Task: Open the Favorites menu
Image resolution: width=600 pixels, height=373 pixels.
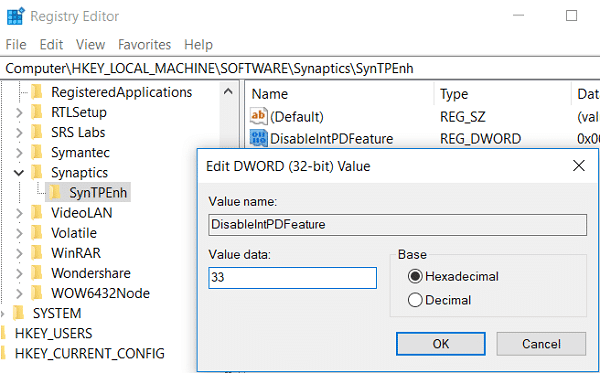Action: click(144, 44)
